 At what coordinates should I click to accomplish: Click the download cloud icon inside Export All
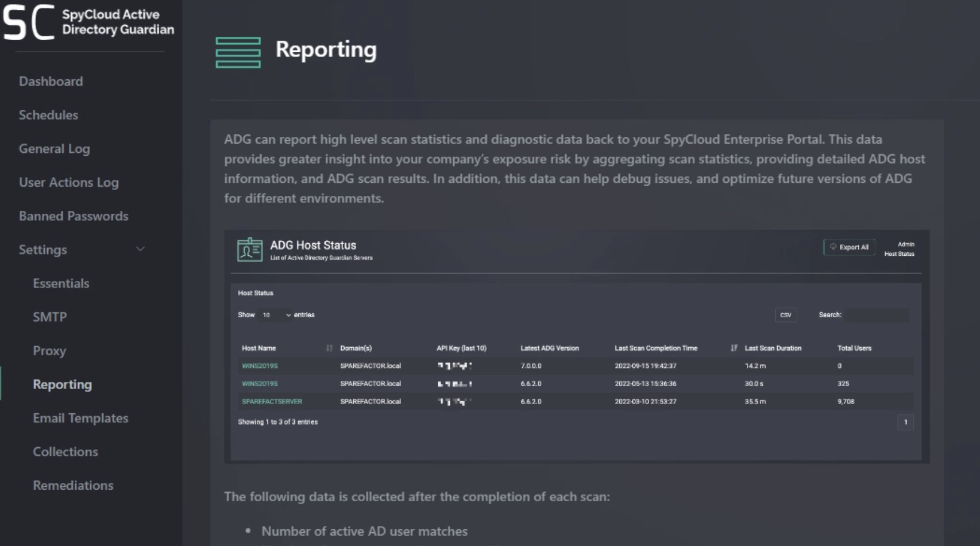coord(834,247)
